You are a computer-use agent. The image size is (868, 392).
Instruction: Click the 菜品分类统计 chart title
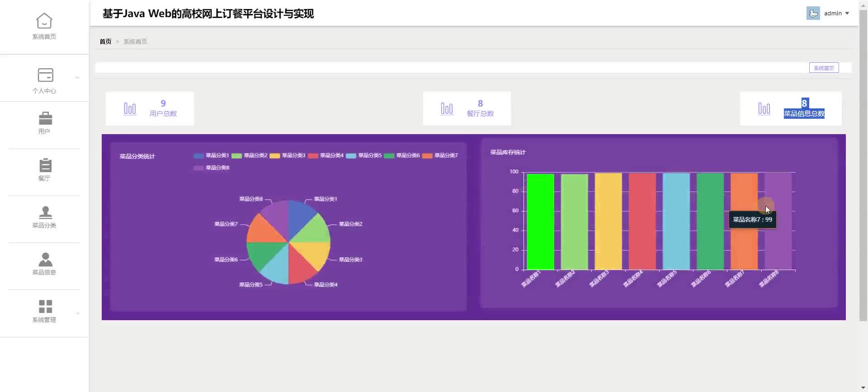(x=137, y=156)
